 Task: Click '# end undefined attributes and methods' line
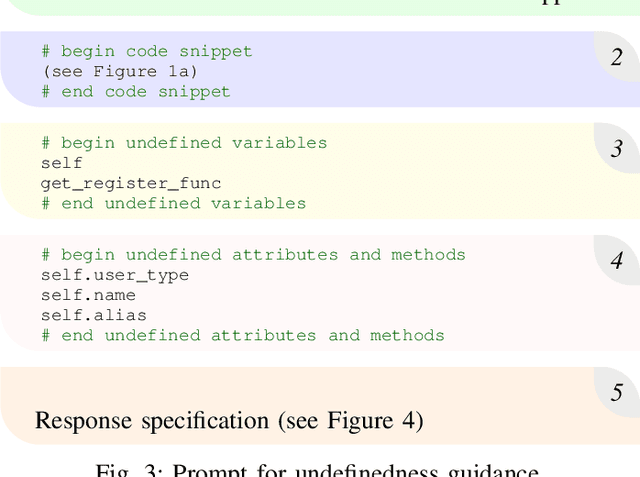click(243, 335)
